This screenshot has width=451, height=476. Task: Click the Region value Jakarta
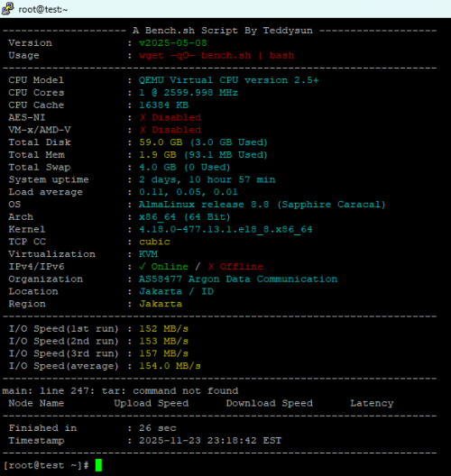161,304
